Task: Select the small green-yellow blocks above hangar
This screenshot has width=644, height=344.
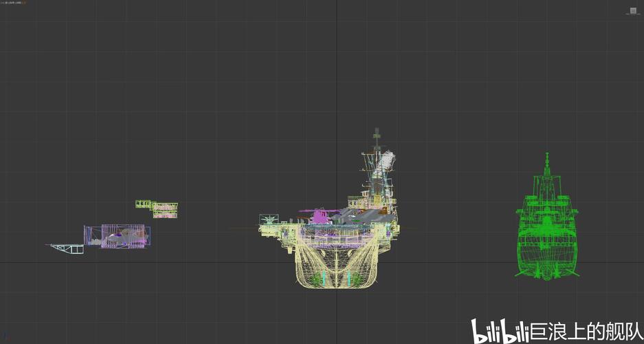Action: [157, 208]
